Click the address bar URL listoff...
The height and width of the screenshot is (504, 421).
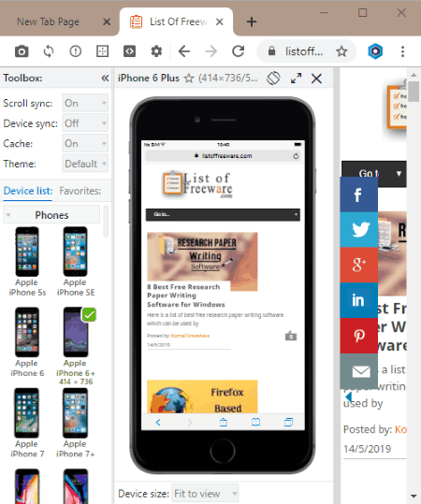point(304,51)
